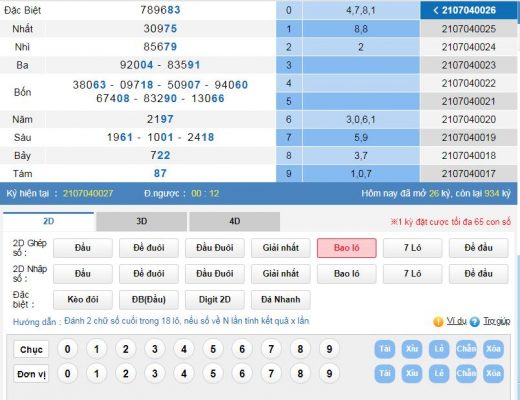Pick digit 0 in Đơn vị row

point(67,373)
